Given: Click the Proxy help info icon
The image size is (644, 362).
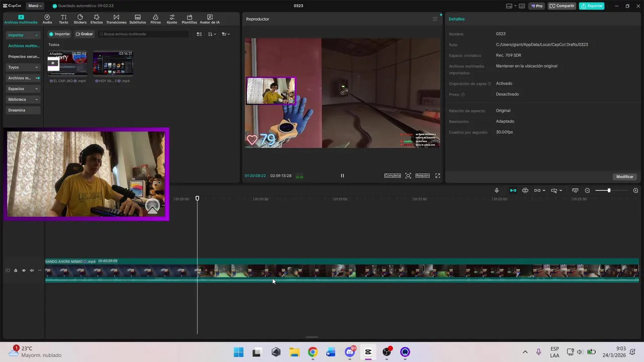Looking at the screenshot, I should (x=463, y=95).
